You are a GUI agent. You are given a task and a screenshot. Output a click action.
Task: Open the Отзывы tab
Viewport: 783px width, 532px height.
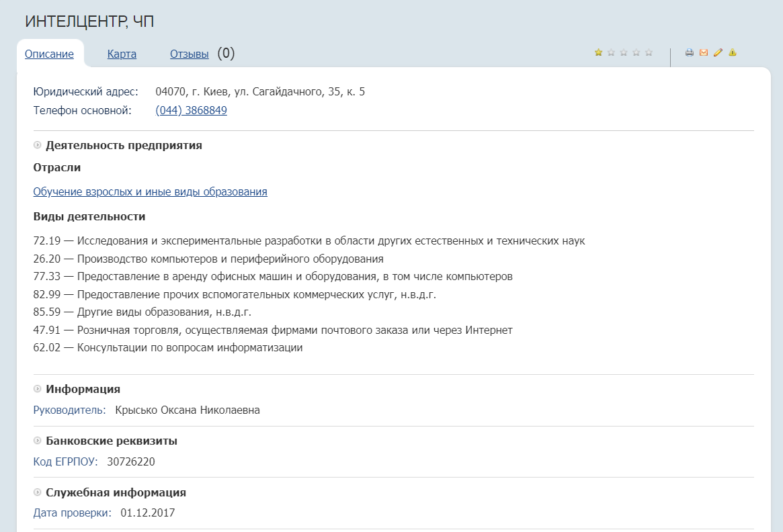(x=189, y=54)
